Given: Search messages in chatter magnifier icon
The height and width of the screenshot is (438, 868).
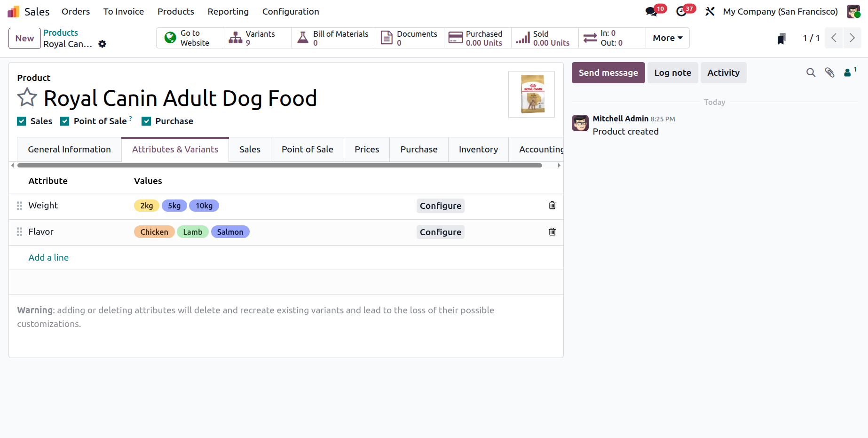Looking at the screenshot, I should (x=811, y=72).
